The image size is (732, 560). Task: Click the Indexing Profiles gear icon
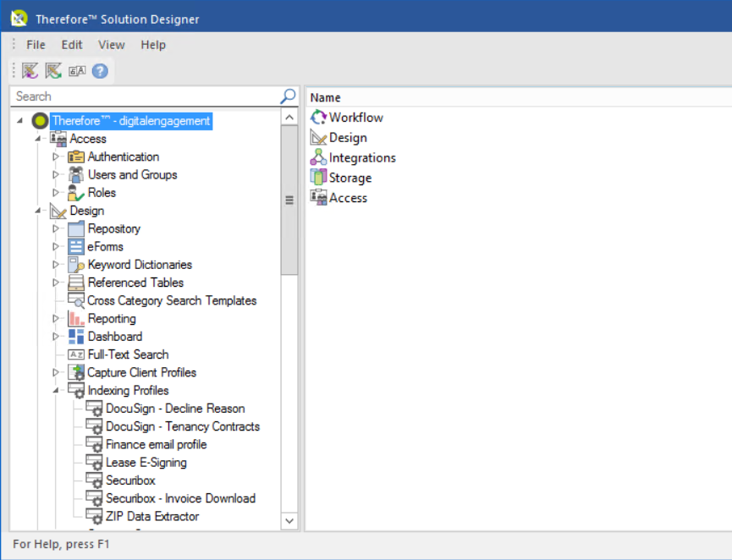click(76, 391)
